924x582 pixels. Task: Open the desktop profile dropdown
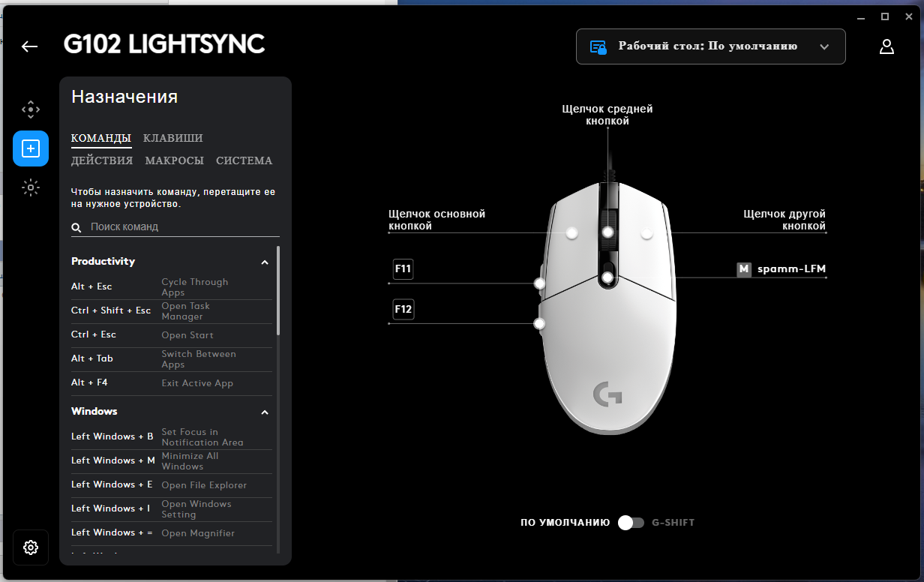click(x=710, y=46)
